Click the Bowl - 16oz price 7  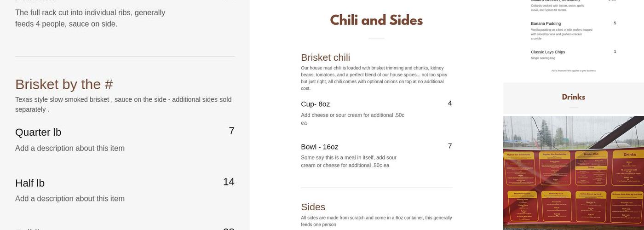coord(449,146)
